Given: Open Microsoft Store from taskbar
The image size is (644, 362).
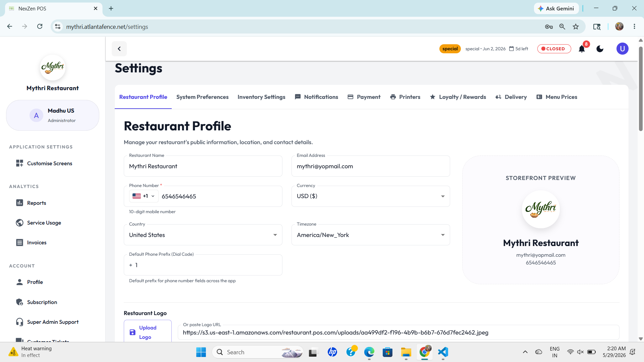Looking at the screenshot, I should click(387, 352).
